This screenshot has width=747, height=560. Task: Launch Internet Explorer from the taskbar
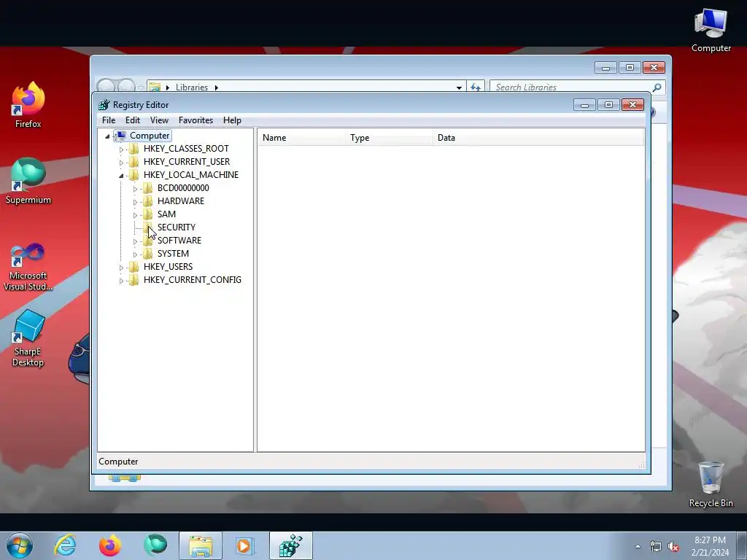tap(65, 545)
